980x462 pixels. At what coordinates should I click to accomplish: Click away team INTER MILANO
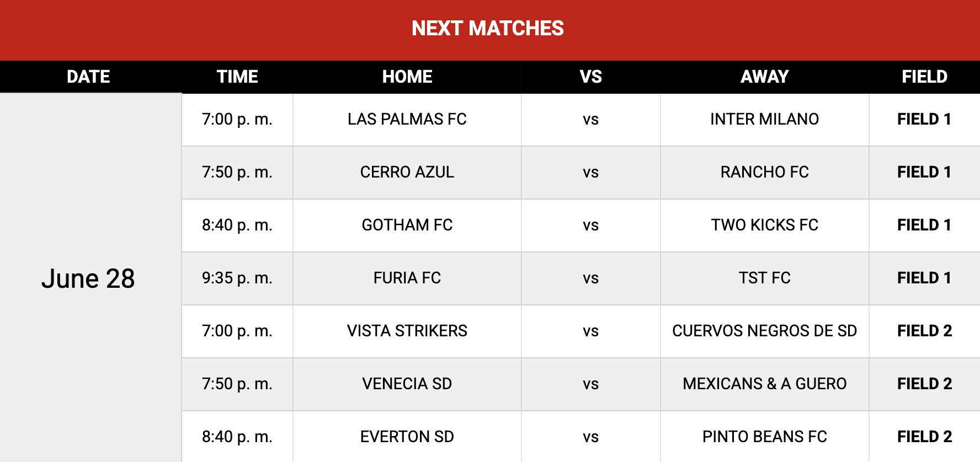pos(765,119)
